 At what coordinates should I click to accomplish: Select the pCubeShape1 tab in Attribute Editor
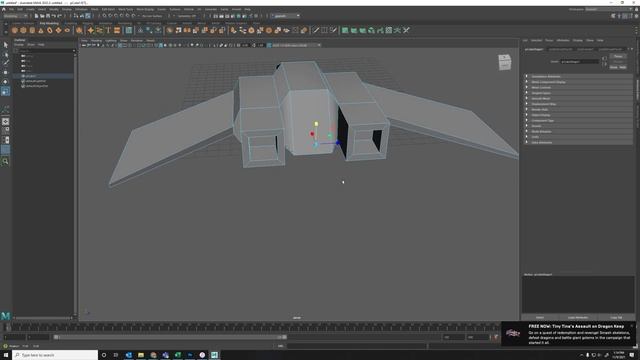click(x=535, y=49)
